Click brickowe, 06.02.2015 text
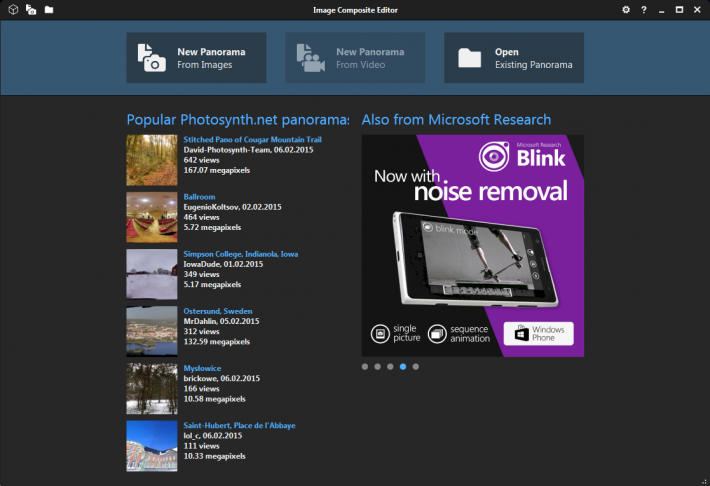710x486 pixels. (x=221, y=378)
